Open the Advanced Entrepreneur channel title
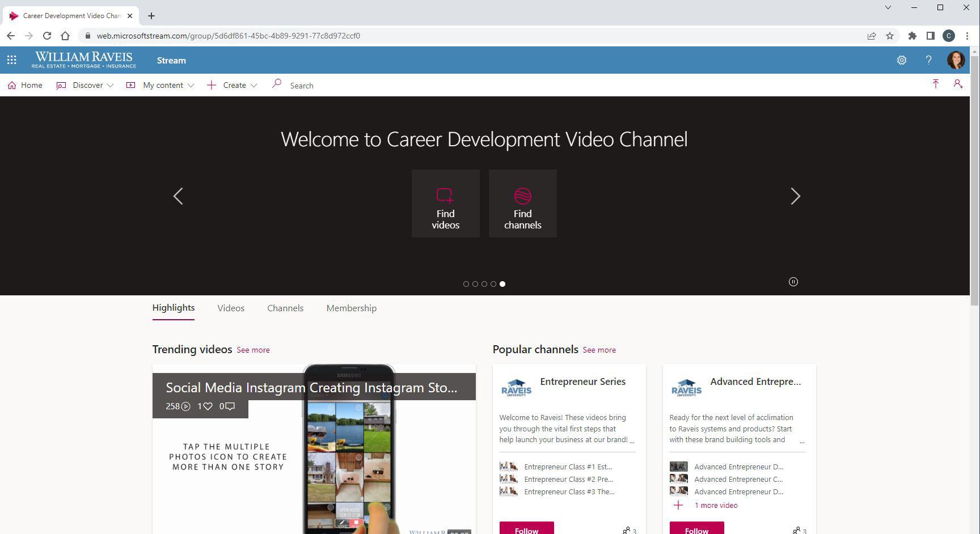The height and width of the screenshot is (534, 980). pos(755,382)
